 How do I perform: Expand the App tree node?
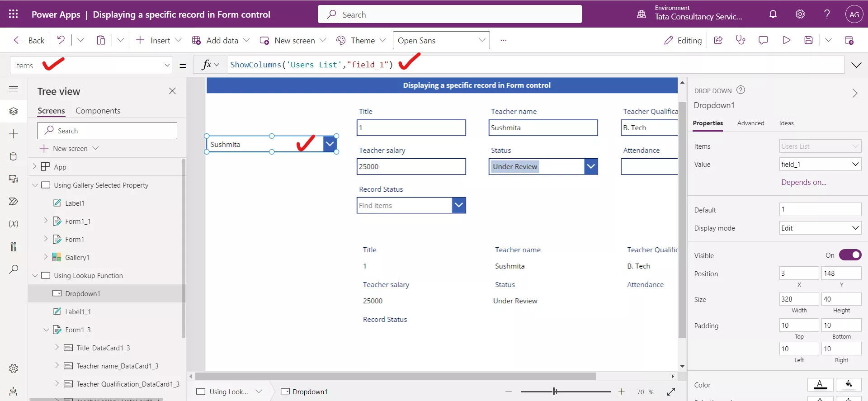click(x=34, y=166)
